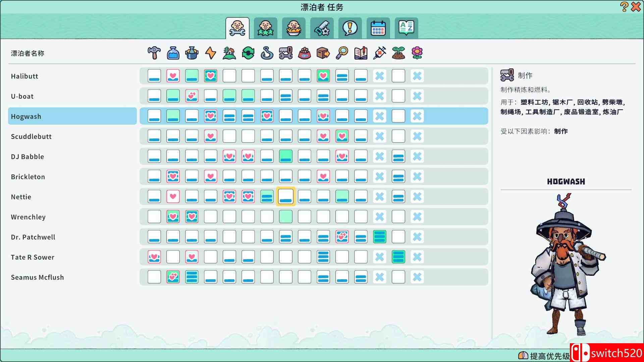644x362 pixels.
Task: Click the fishing hook column icon
Action: click(267, 53)
